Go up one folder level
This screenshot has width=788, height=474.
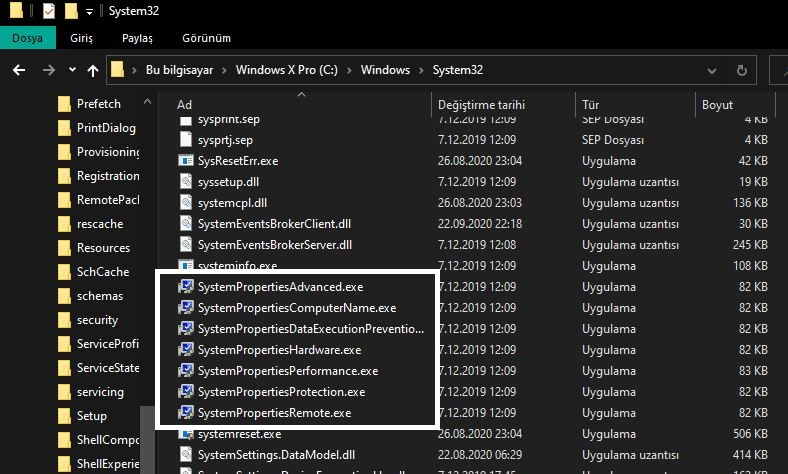click(x=92, y=70)
